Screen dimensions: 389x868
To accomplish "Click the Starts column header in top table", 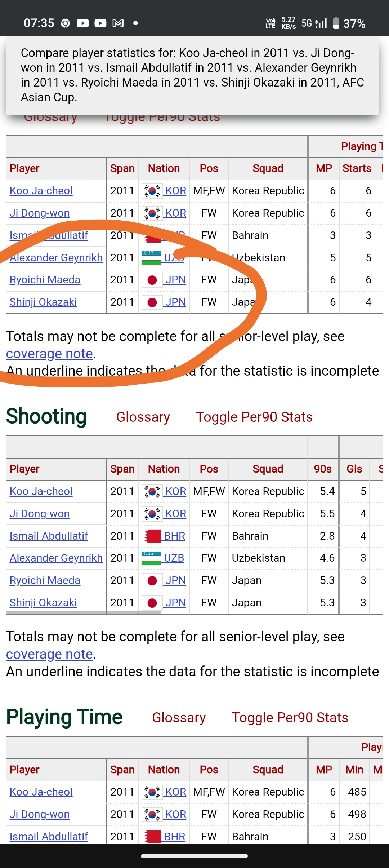I will tap(357, 168).
